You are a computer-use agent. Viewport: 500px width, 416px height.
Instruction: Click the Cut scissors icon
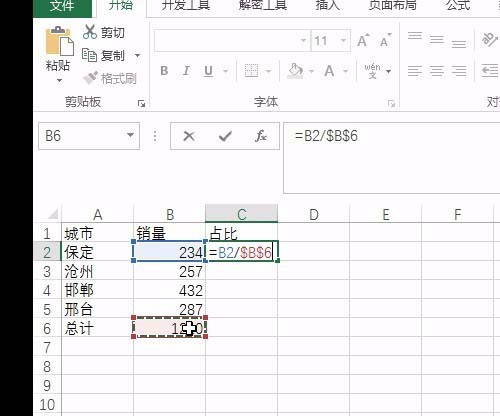(89, 32)
